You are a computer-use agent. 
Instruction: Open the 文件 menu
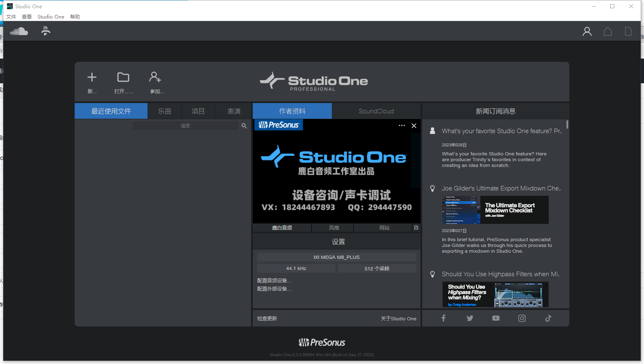coord(11,17)
